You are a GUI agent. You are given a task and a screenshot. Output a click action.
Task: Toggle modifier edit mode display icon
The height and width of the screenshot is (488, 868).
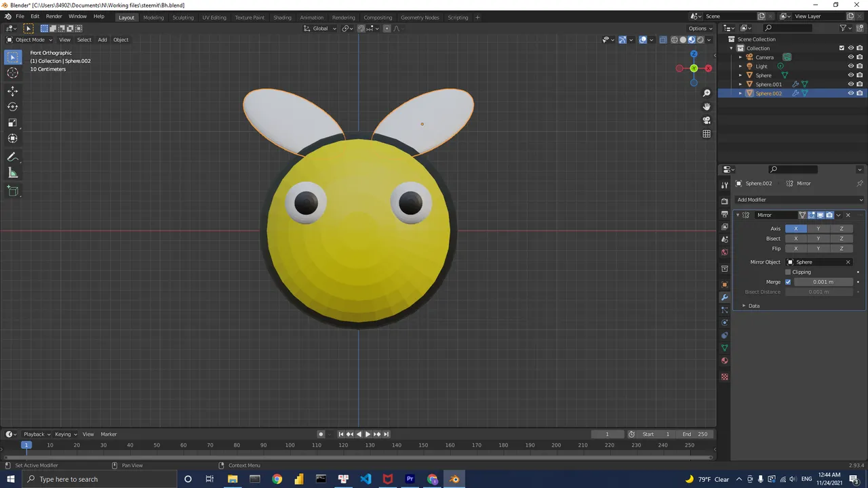pyautogui.click(x=812, y=215)
